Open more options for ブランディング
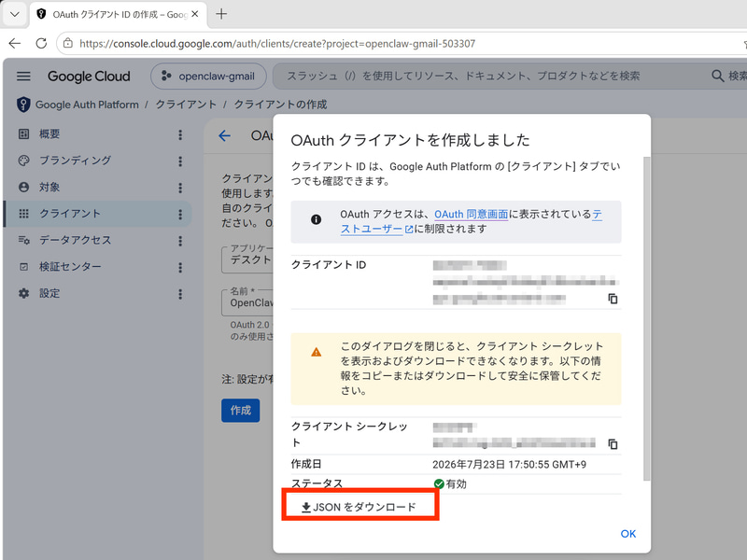This screenshot has height=560, width=747. point(180,161)
